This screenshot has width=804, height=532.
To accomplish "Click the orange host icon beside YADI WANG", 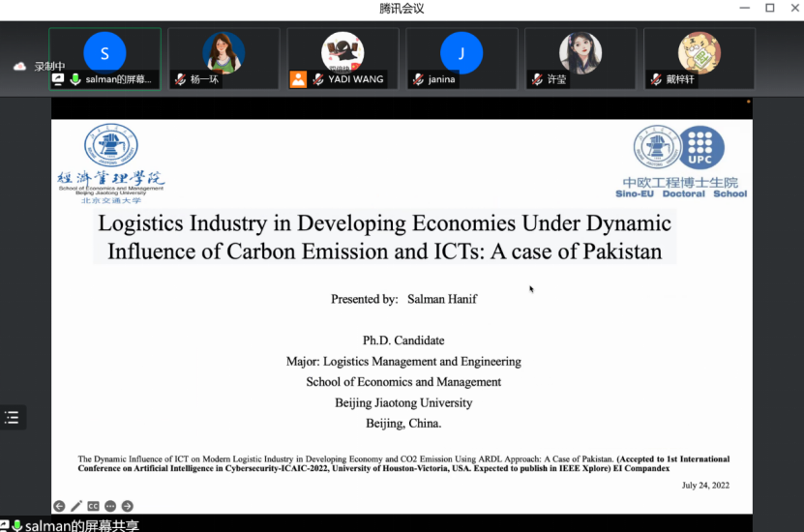I will click(x=298, y=79).
